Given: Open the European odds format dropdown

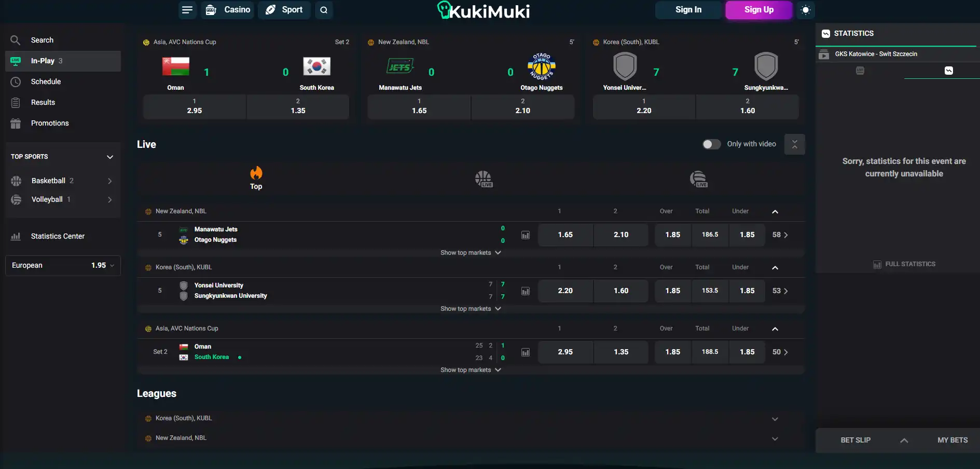Looking at the screenshot, I should [x=63, y=266].
